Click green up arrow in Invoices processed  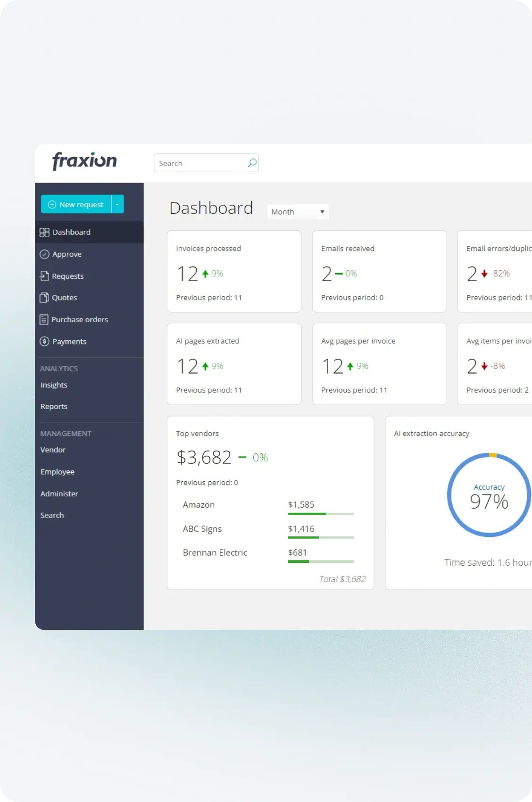click(205, 274)
